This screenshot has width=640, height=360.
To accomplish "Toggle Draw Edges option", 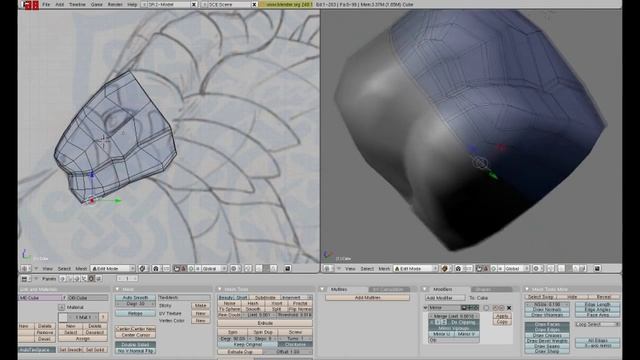I will point(547,330).
